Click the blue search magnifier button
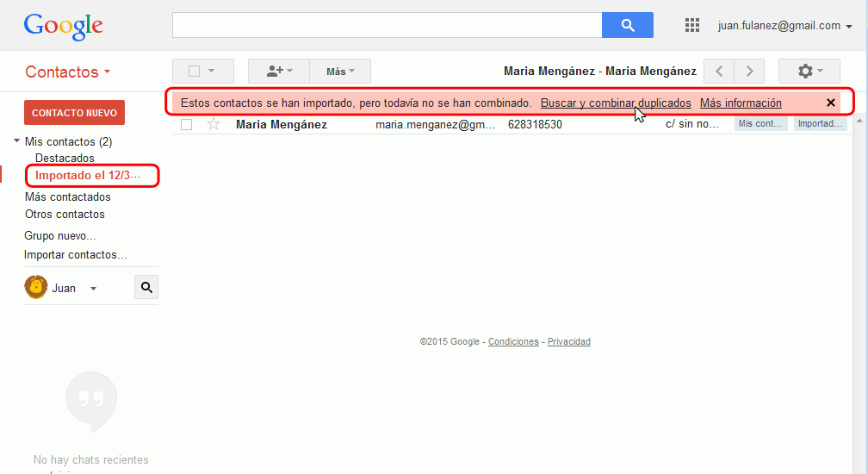 [x=627, y=25]
